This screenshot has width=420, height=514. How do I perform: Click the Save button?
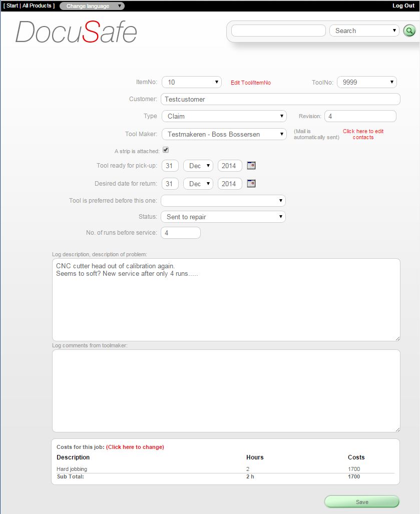click(x=362, y=502)
